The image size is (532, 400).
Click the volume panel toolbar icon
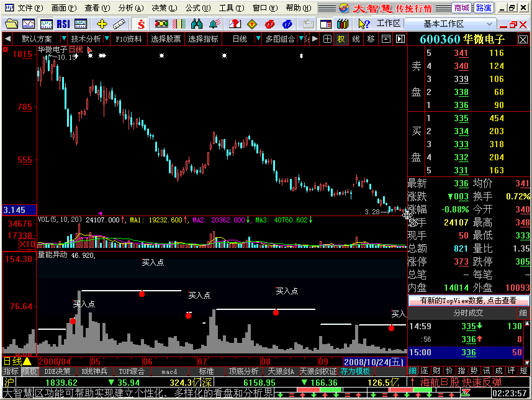click(x=81, y=24)
